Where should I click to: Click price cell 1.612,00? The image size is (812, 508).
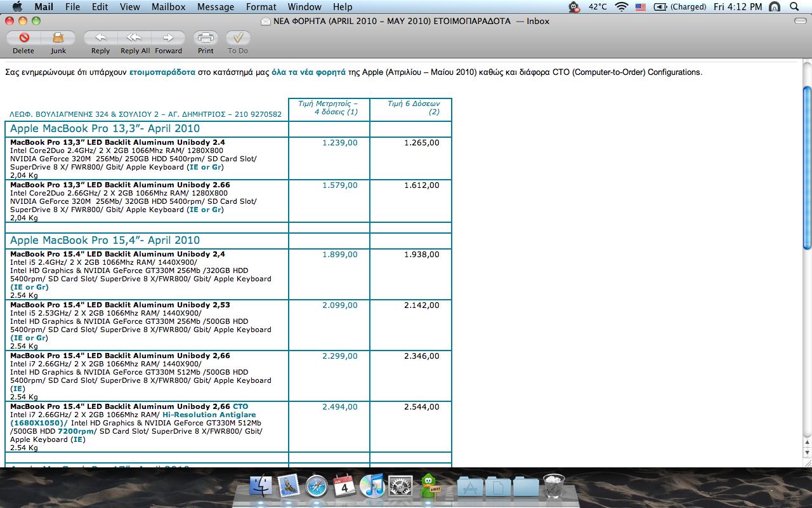[422, 185]
